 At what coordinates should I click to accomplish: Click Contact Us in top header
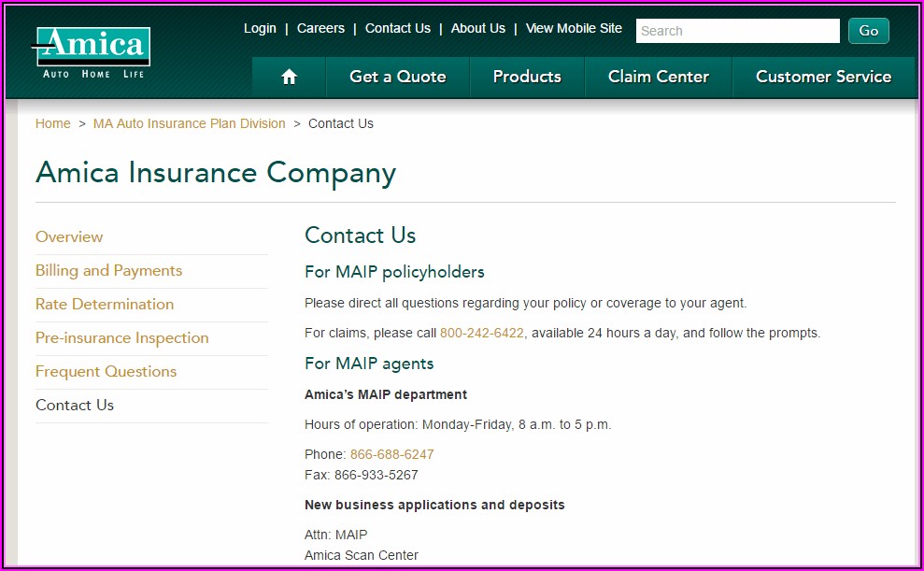(x=398, y=29)
